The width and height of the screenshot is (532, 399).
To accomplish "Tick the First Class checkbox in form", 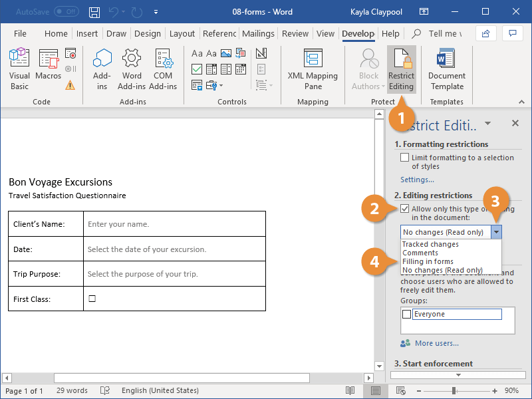I will [x=92, y=299].
